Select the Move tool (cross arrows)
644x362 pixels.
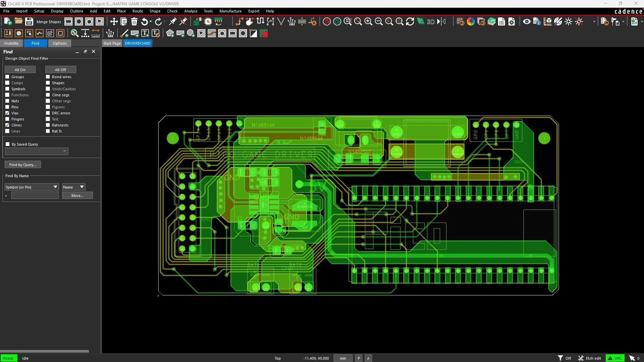[114, 21]
